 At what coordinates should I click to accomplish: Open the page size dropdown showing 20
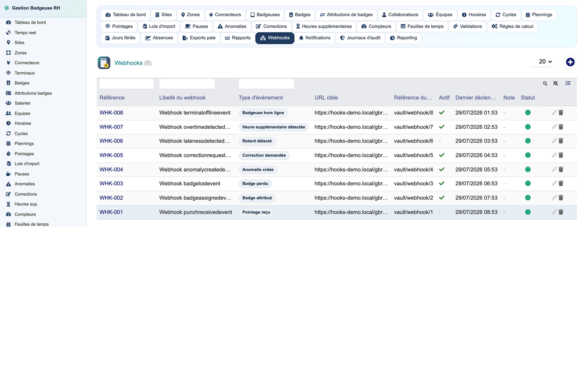point(542,62)
